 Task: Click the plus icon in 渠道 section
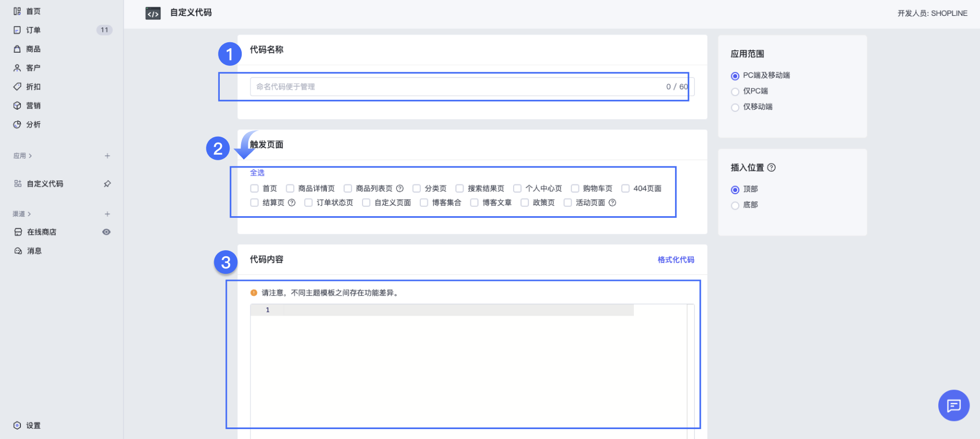pyautogui.click(x=107, y=214)
